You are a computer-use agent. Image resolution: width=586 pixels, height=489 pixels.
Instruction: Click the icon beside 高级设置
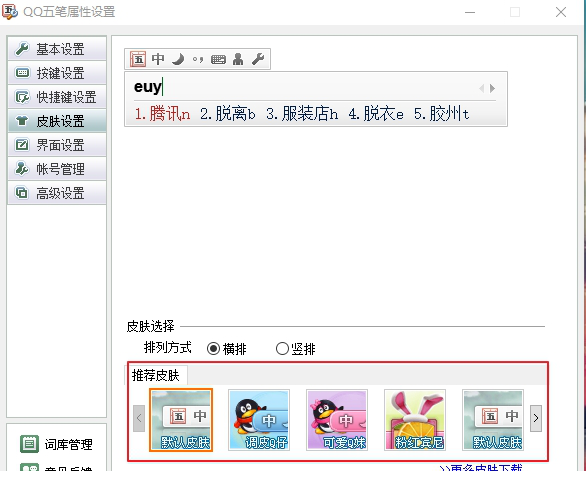coord(22,193)
